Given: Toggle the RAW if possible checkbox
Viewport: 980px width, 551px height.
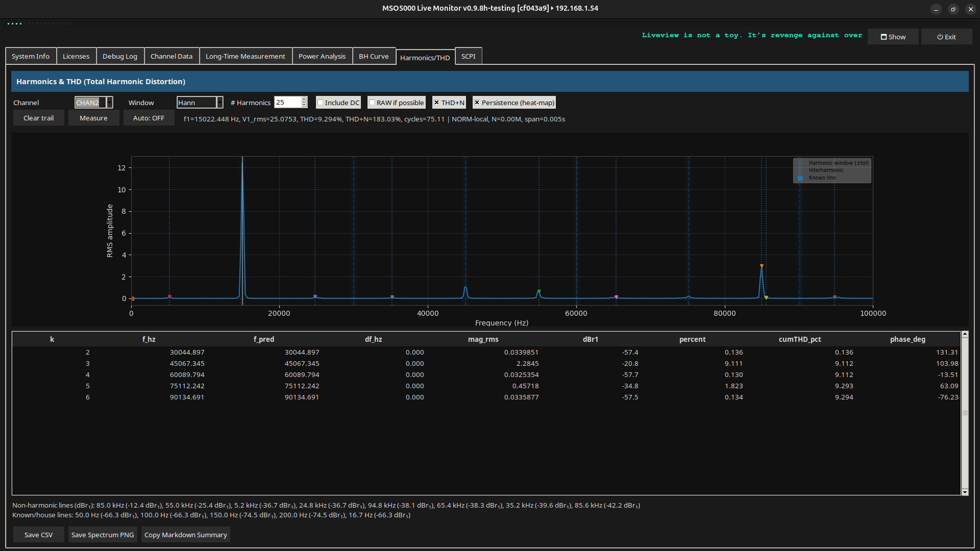Looking at the screenshot, I should (372, 103).
